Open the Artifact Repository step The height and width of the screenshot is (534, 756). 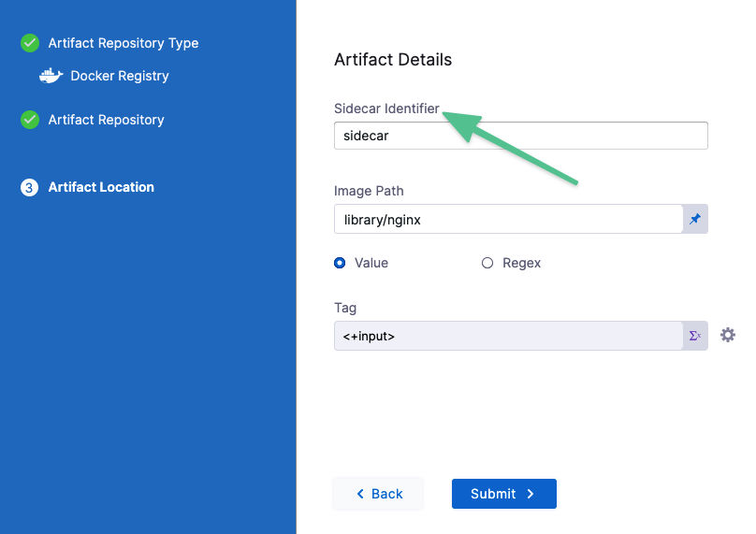[x=106, y=120]
